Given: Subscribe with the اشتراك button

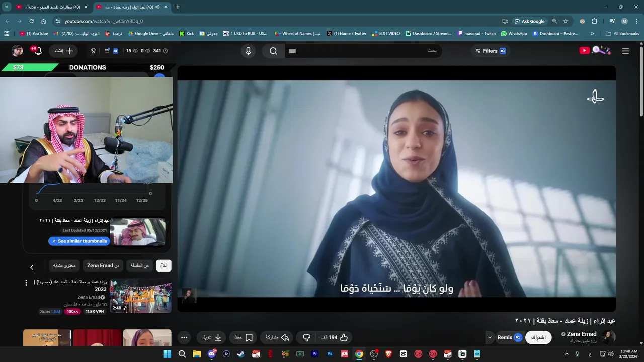Looking at the screenshot, I should pyautogui.click(x=538, y=337).
